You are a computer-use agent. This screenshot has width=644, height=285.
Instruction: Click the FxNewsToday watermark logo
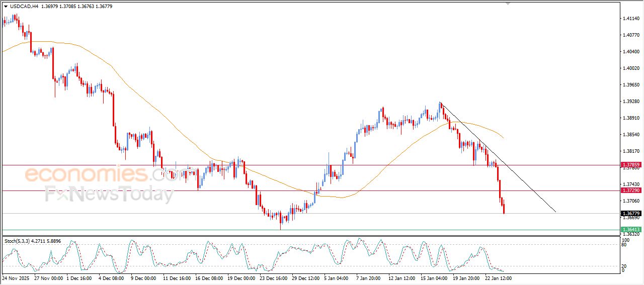point(109,194)
